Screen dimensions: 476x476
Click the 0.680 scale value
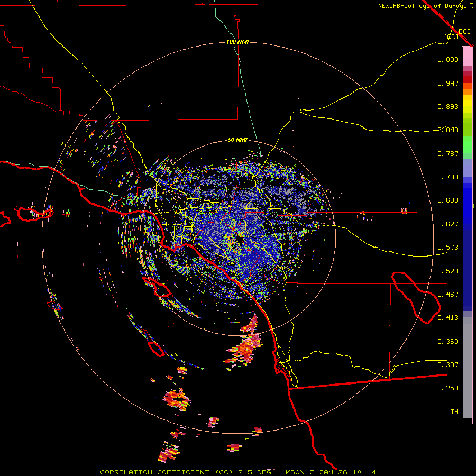[448, 200]
